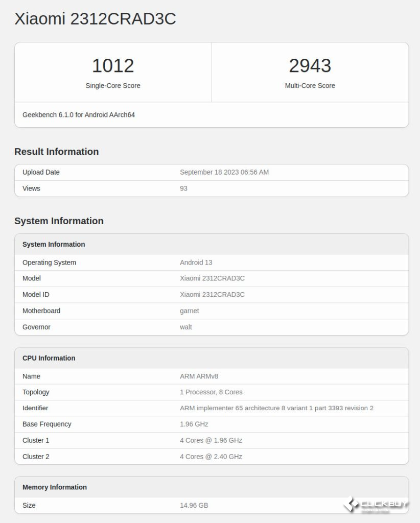The width and height of the screenshot is (420, 523).
Task: Select the single-core score 1012
Action: (x=113, y=66)
